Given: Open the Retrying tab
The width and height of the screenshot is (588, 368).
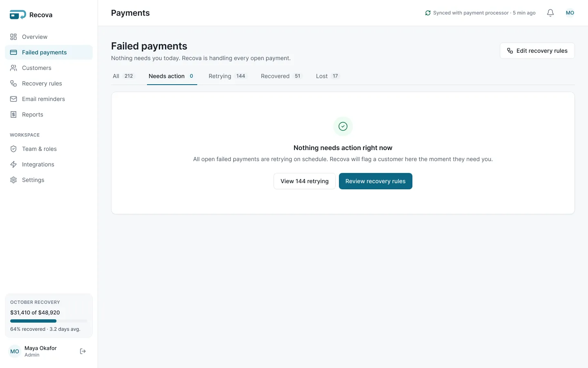Looking at the screenshot, I should pos(227,76).
